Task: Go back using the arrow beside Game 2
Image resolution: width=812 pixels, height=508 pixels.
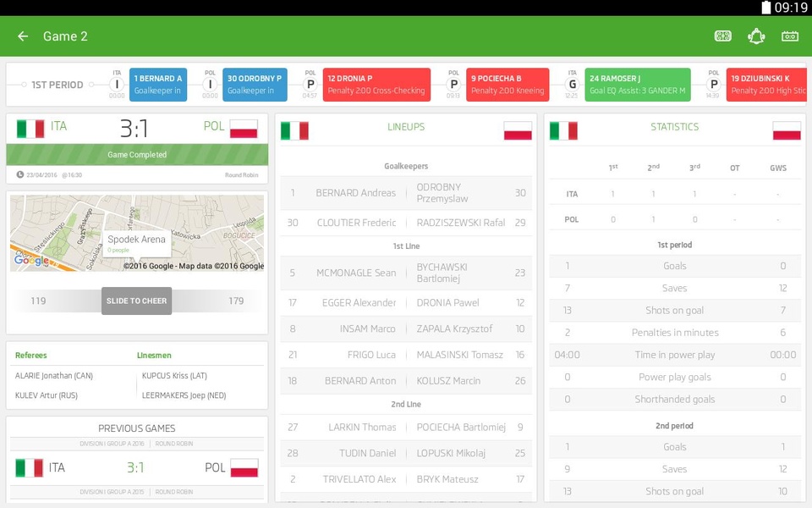Action: [x=23, y=36]
